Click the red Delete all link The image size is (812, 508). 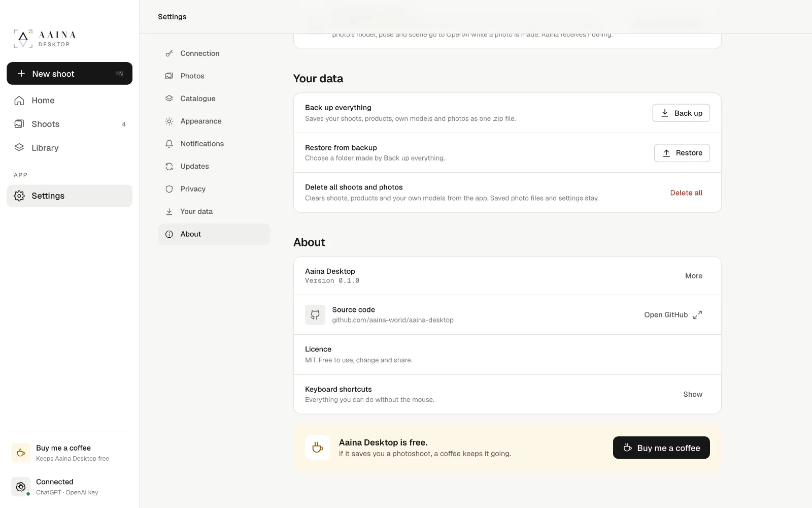pos(686,193)
